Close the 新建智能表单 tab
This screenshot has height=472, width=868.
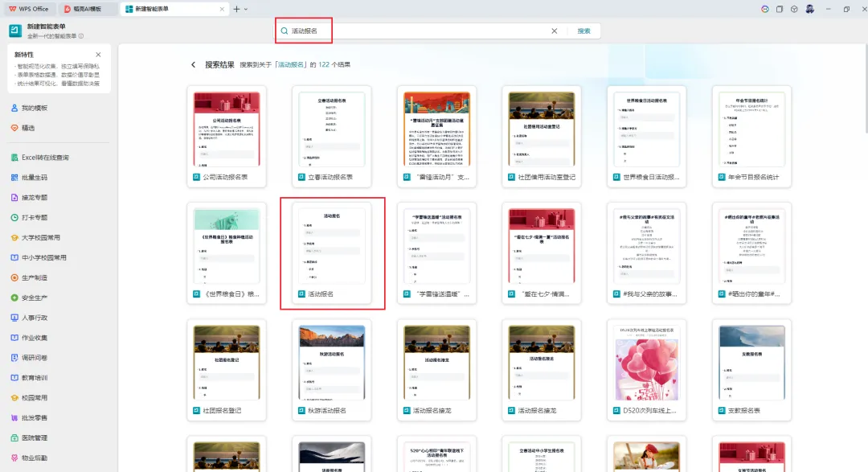point(222,9)
